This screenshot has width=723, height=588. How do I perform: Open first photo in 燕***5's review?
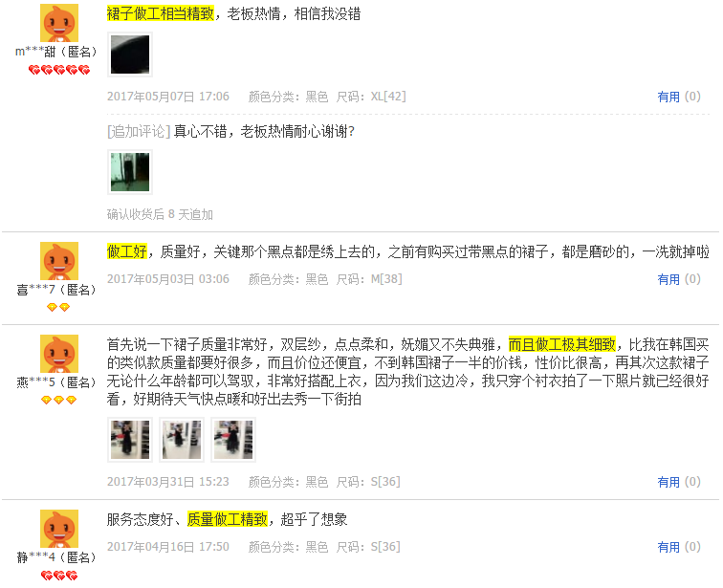click(x=130, y=440)
